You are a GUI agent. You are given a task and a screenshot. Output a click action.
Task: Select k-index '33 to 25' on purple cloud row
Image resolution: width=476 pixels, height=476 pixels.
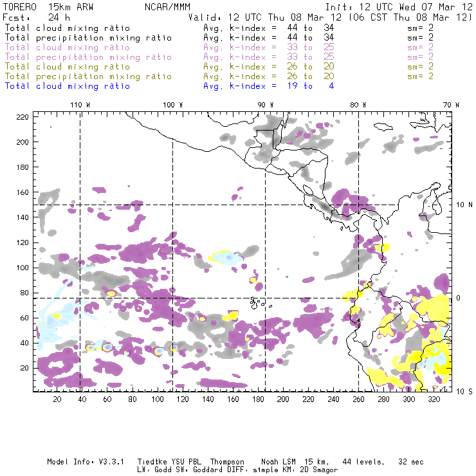coord(311,48)
